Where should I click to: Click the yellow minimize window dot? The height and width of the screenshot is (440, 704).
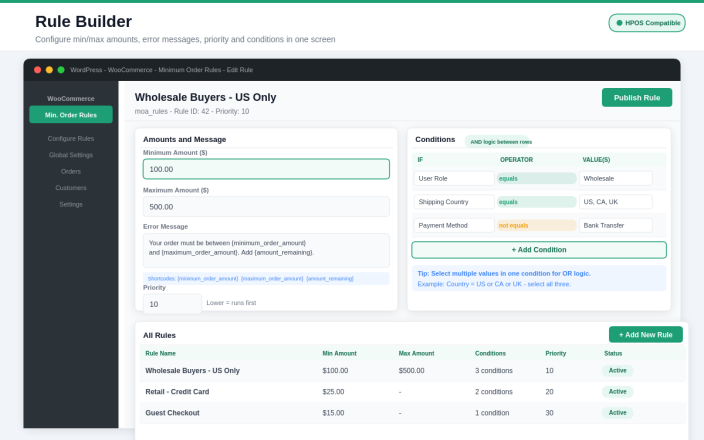pos(49,70)
